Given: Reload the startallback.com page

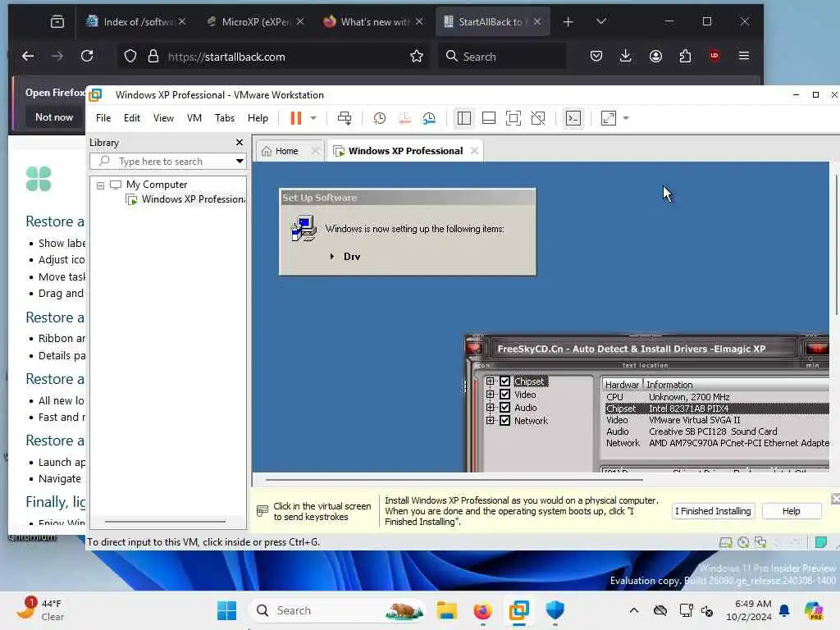Looking at the screenshot, I should [87, 57].
